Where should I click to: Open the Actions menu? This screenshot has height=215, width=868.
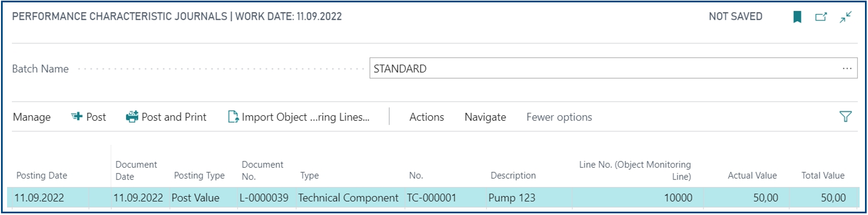click(426, 117)
